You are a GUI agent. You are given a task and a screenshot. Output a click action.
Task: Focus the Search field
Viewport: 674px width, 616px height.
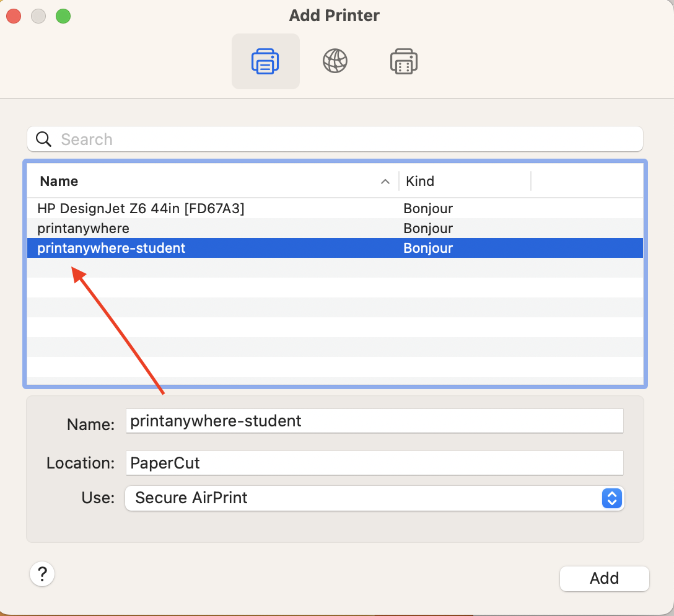coord(347,139)
